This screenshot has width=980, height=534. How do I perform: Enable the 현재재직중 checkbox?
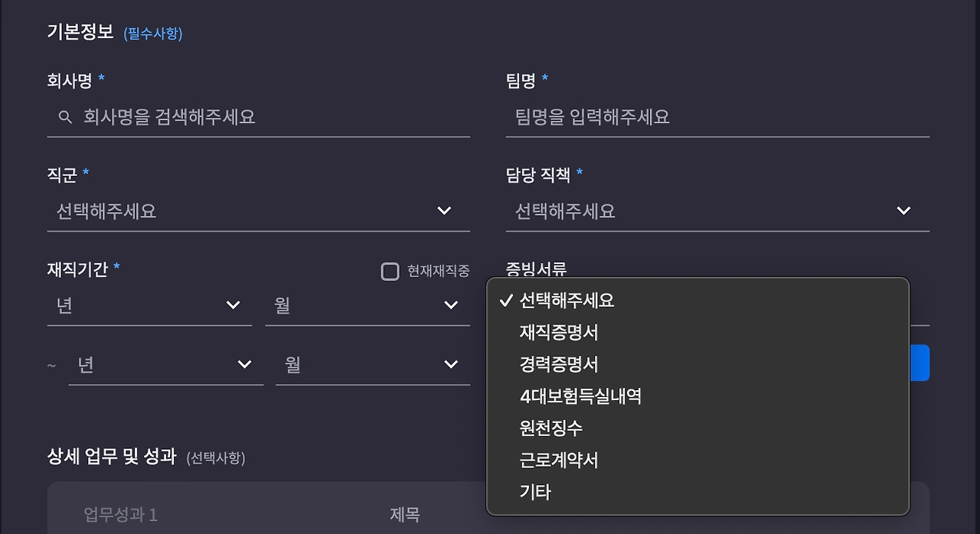click(390, 271)
